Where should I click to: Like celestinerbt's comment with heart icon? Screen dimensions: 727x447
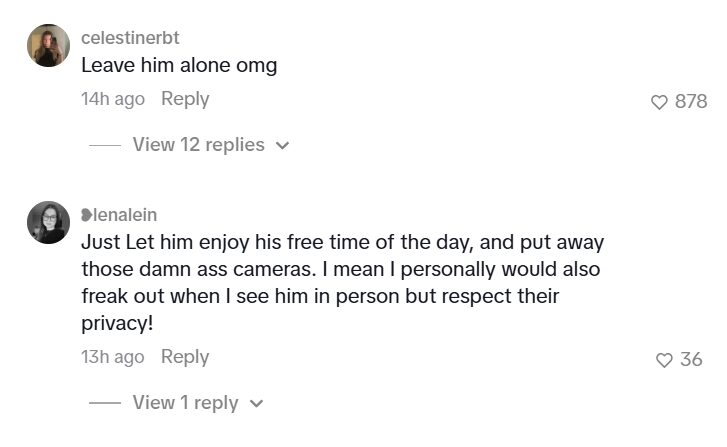tap(659, 102)
